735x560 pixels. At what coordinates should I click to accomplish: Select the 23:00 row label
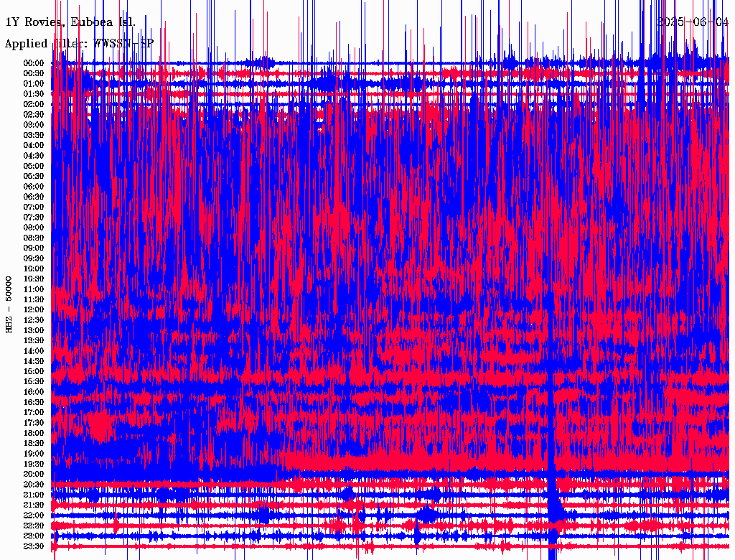click(34, 536)
